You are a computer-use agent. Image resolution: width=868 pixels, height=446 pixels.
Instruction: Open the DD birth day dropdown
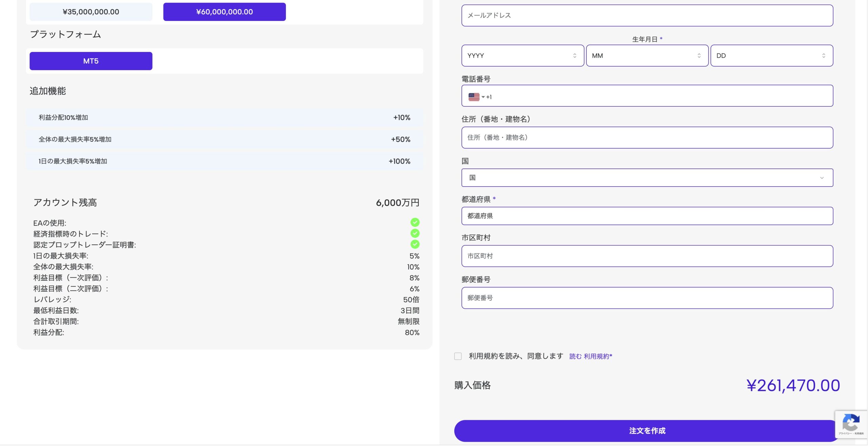(x=771, y=56)
